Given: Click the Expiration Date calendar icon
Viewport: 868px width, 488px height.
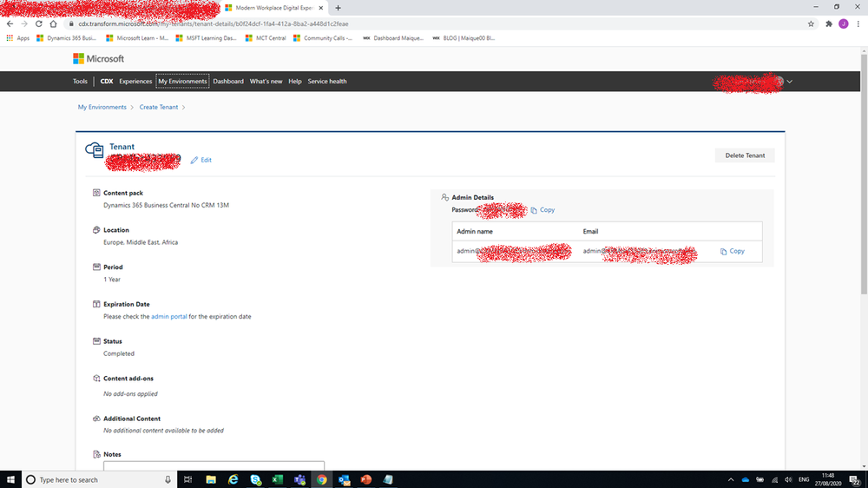Looking at the screenshot, I should (96, 304).
